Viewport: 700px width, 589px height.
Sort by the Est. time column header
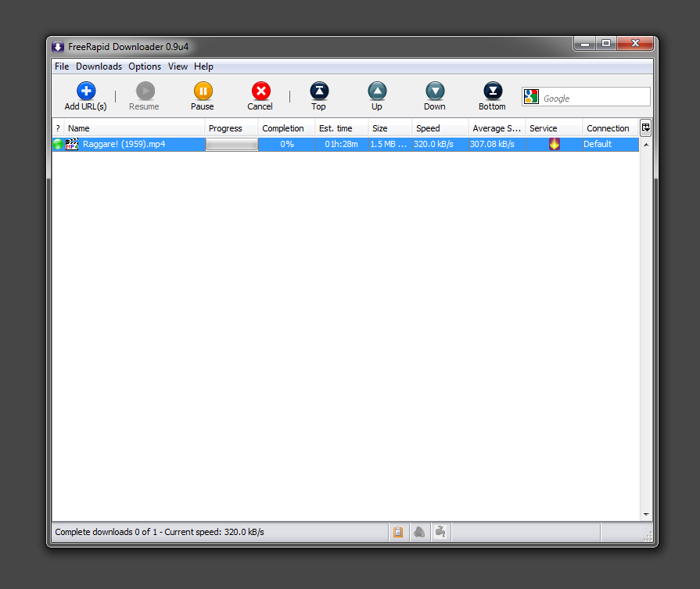[342, 128]
